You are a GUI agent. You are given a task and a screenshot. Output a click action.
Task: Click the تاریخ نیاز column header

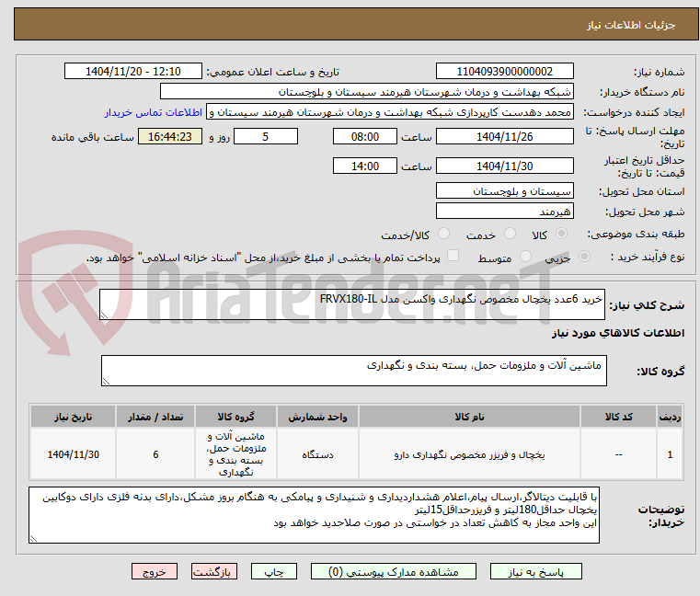74,417
